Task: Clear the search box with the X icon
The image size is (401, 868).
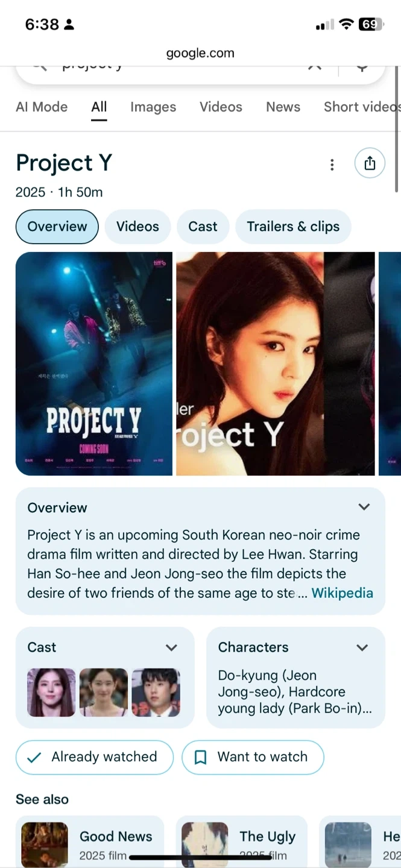Action: point(314,66)
